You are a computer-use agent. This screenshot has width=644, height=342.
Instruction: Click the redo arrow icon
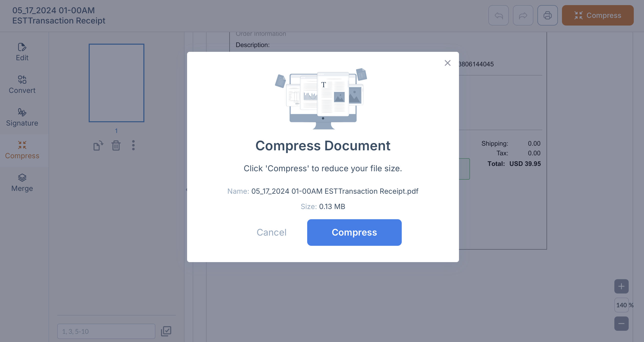[523, 16]
